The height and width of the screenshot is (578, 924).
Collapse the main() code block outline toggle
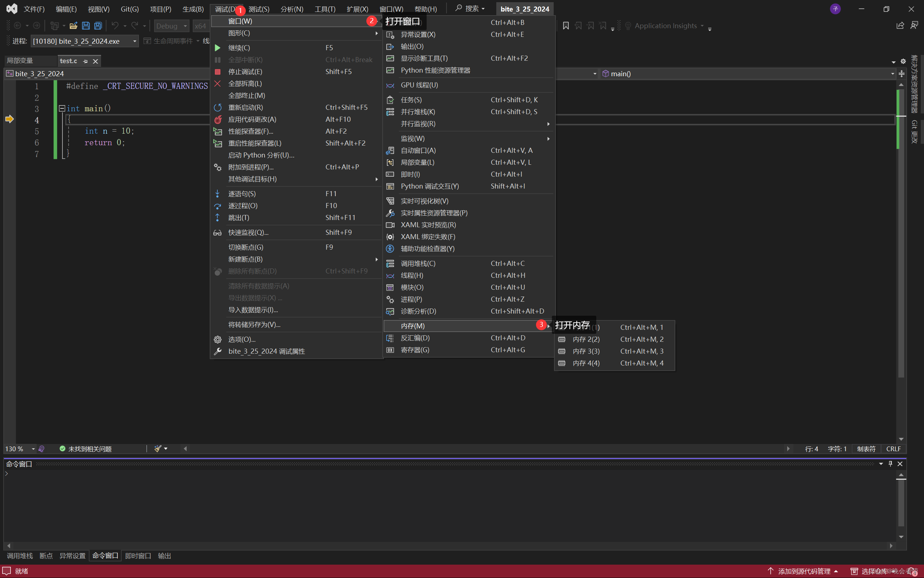tap(62, 109)
